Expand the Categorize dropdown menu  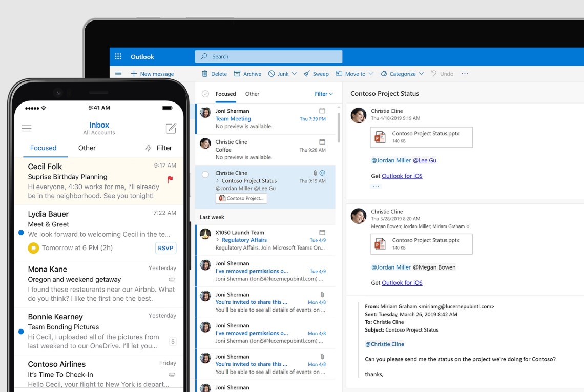pyautogui.click(x=421, y=74)
